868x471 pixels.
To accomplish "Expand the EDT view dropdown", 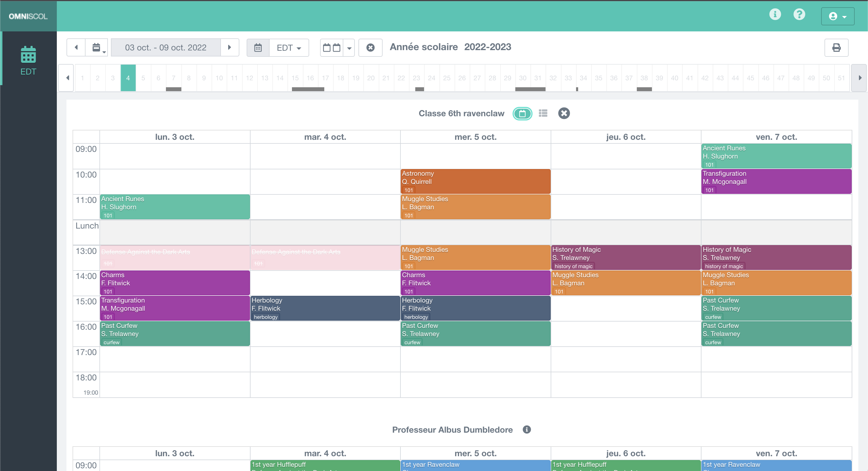I will pos(289,48).
